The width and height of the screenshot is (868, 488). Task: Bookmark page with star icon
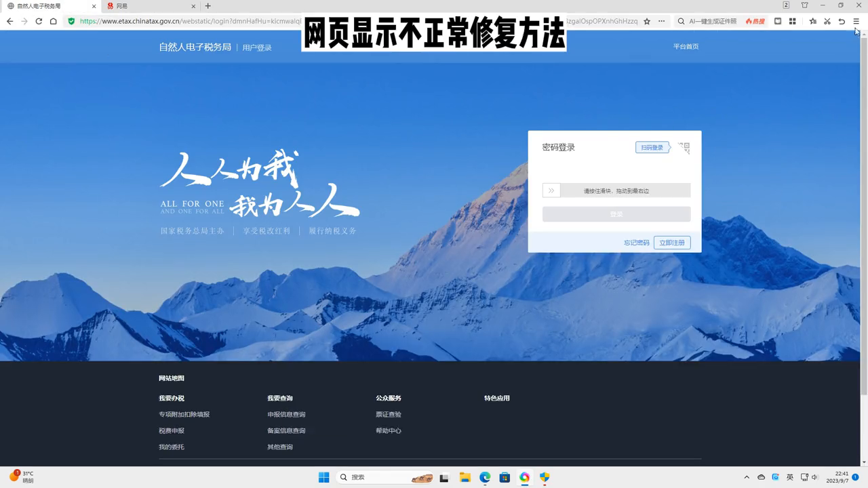647,21
